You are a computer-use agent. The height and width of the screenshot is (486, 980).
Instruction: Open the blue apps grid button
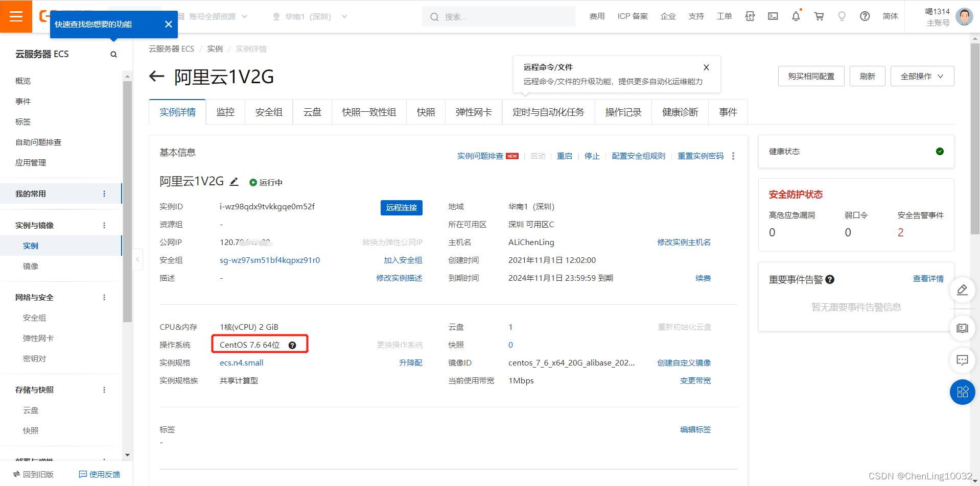pyautogui.click(x=963, y=392)
